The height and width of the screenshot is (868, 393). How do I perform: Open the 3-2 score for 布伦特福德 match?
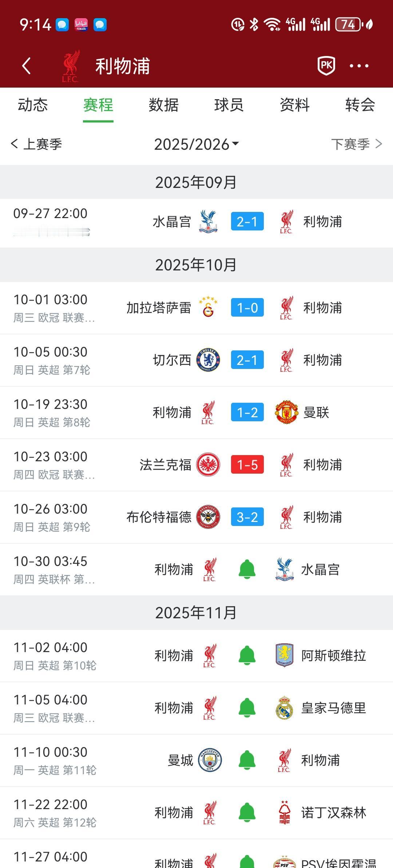click(247, 517)
